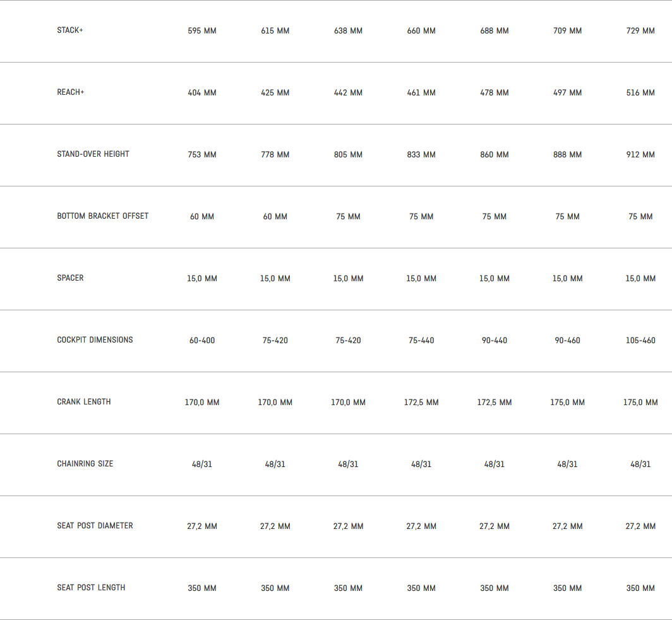Select the 516 MM reach value
672x620 pixels.
[x=640, y=93]
